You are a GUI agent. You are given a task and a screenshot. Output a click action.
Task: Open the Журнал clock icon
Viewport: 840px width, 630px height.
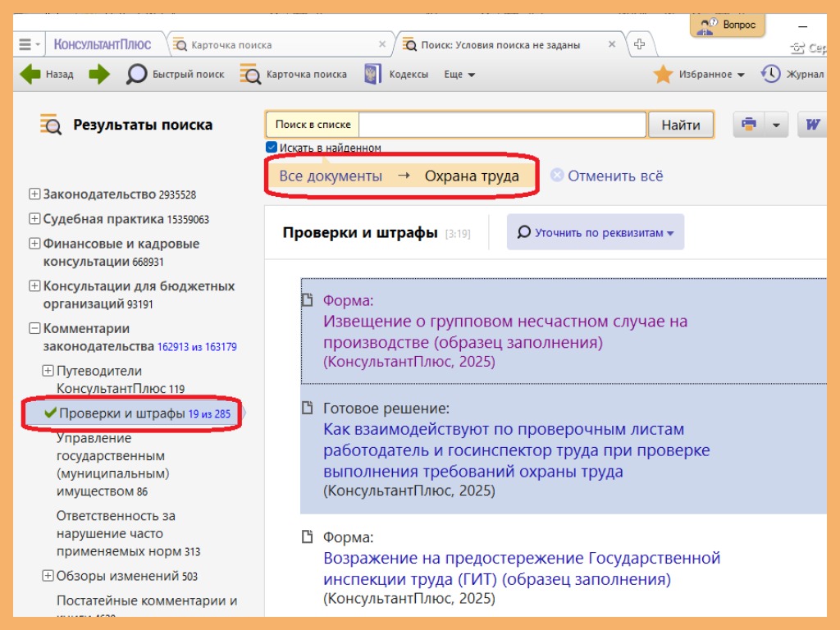coord(770,75)
